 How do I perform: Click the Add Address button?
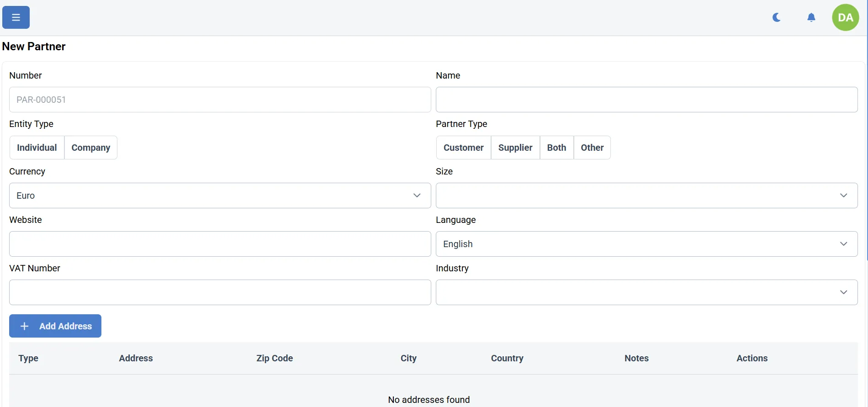[x=55, y=326]
